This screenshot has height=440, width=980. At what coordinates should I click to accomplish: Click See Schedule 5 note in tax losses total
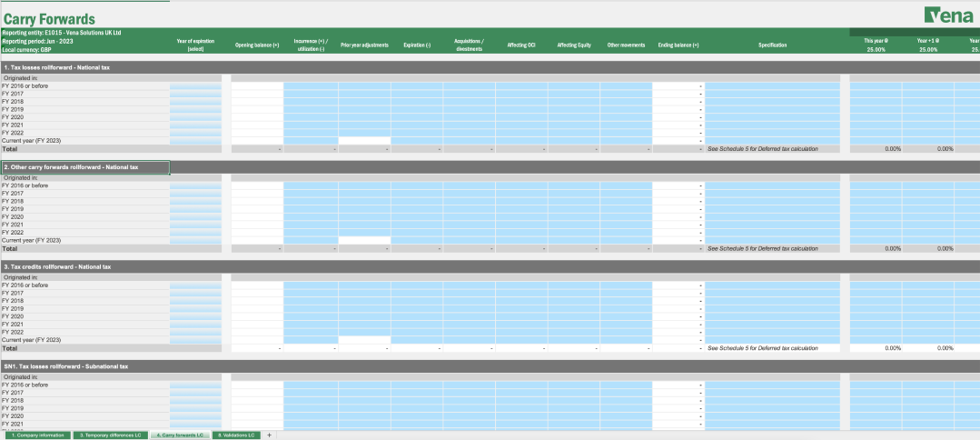tap(763, 149)
